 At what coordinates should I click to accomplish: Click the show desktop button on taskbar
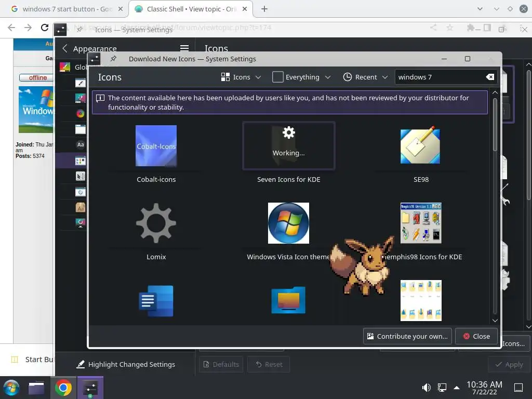(x=518, y=388)
